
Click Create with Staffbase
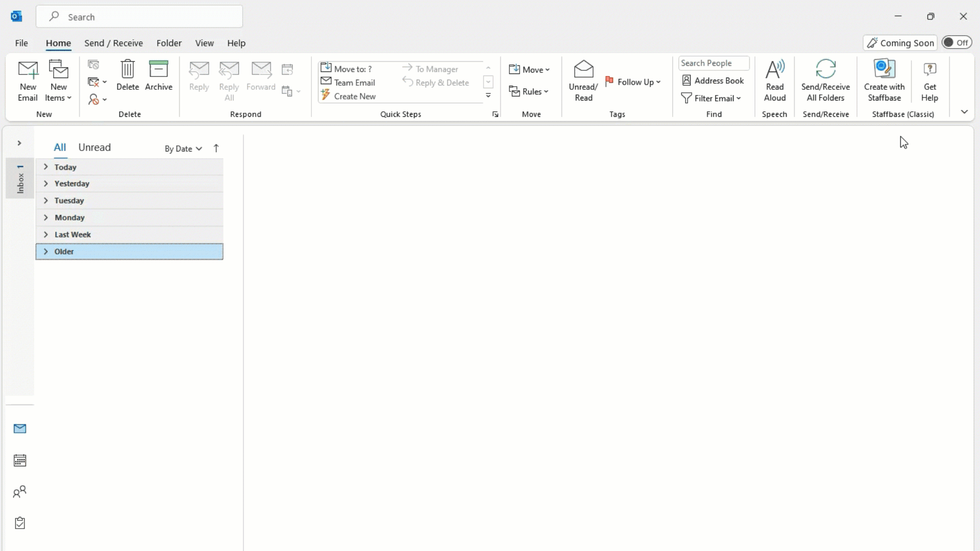884,81
